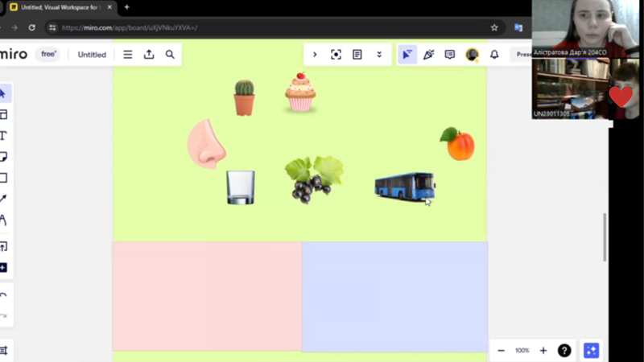Open site information icon in address bar
The width and height of the screenshot is (644, 362).
pos(52,27)
